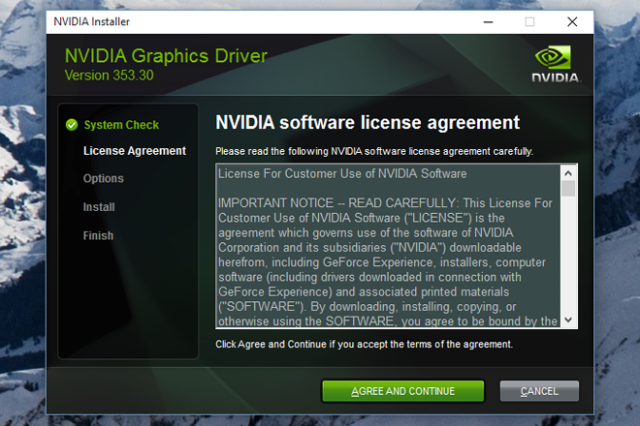
Task: Jump to the Install step
Action: [x=99, y=207]
